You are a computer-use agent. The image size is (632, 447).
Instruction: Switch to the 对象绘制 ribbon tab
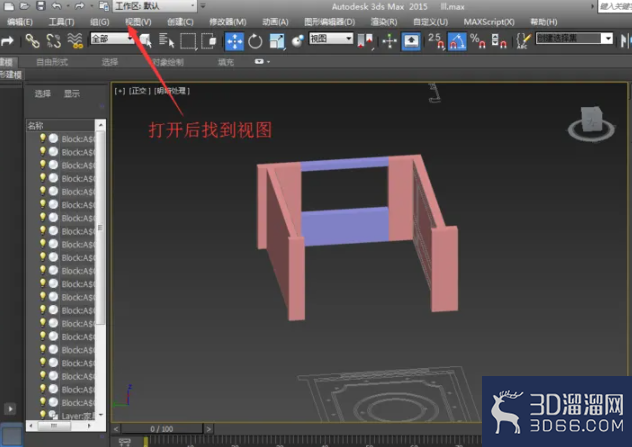(168, 62)
